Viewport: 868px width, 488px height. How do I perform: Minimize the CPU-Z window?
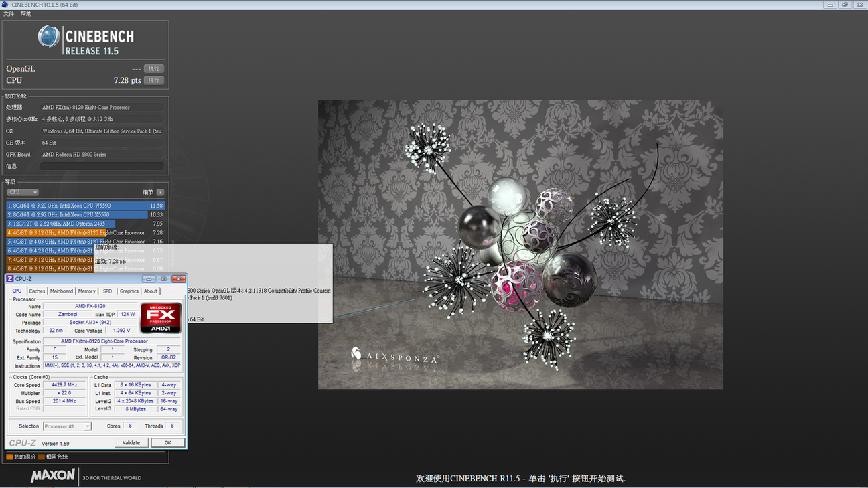tap(149, 279)
